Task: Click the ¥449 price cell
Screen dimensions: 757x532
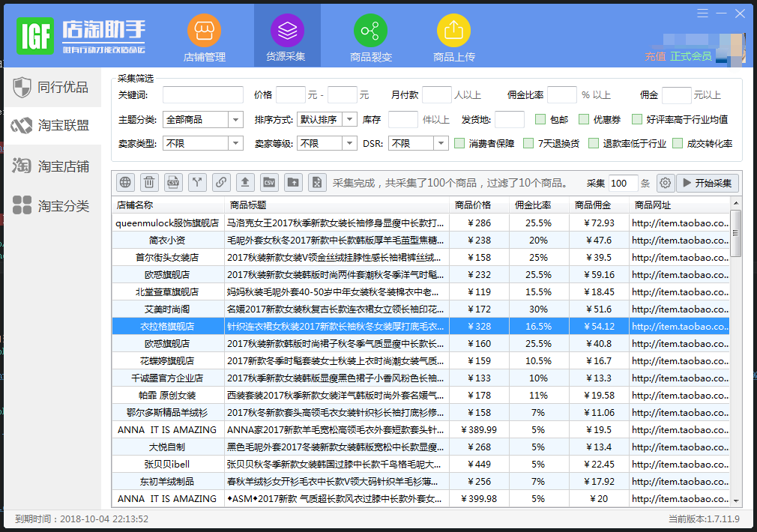Action: click(x=479, y=464)
